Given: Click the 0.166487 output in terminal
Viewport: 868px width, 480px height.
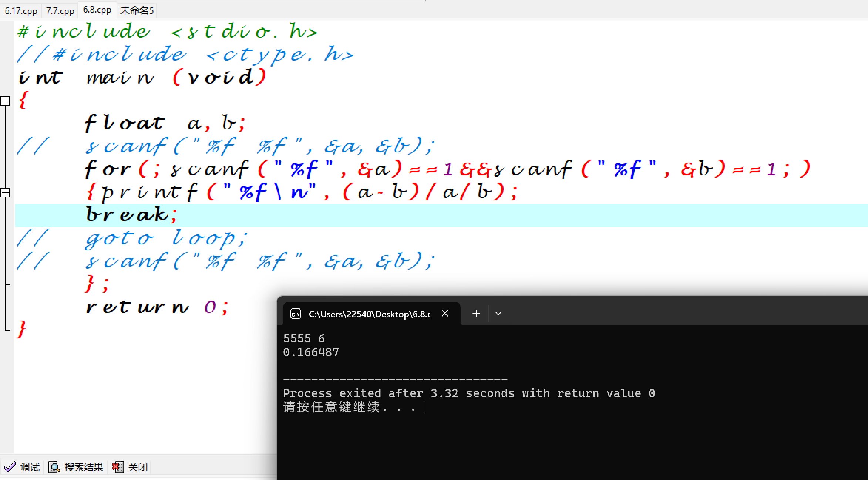Looking at the screenshot, I should pyautogui.click(x=311, y=352).
